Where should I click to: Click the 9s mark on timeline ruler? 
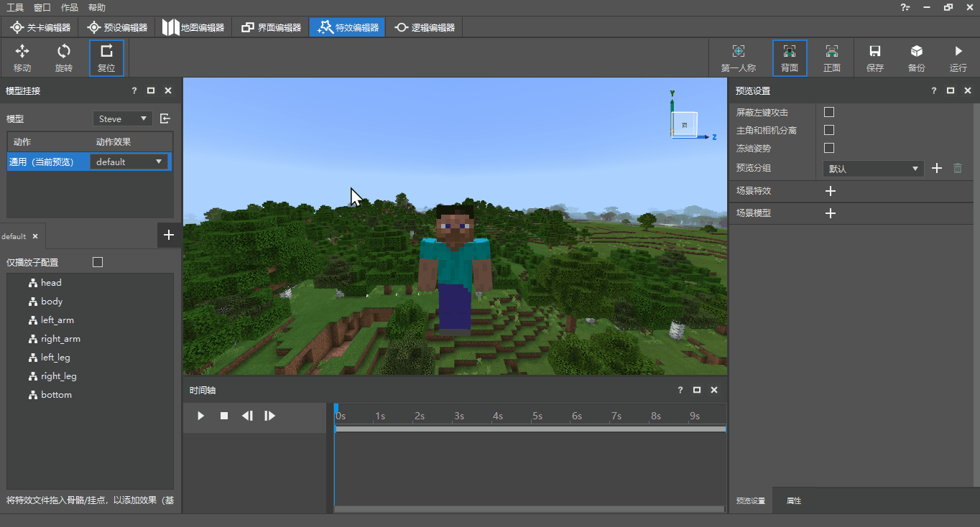pos(694,416)
